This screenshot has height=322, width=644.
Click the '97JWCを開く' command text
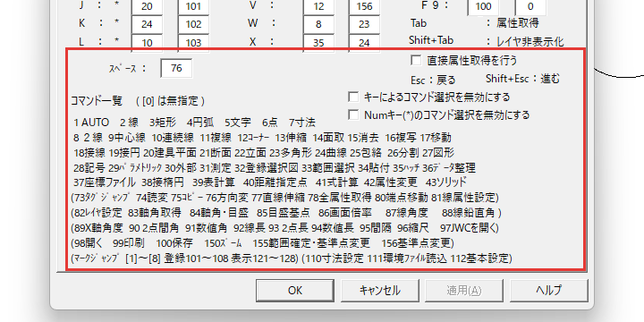click(470, 228)
